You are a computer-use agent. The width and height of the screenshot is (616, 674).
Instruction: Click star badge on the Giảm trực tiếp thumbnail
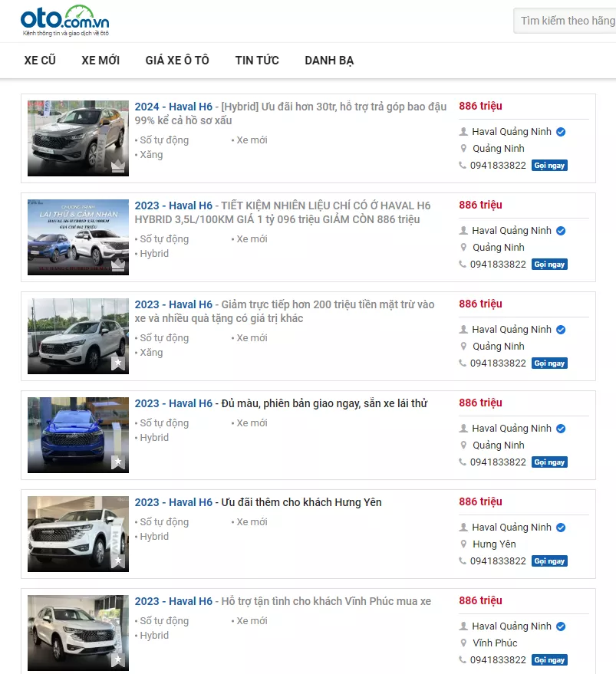(118, 363)
